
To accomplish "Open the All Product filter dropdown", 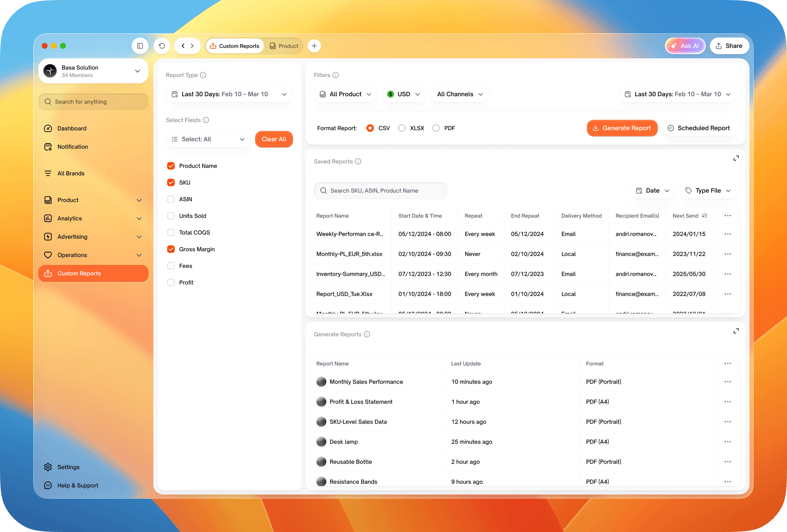I will click(x=346, y=94).
